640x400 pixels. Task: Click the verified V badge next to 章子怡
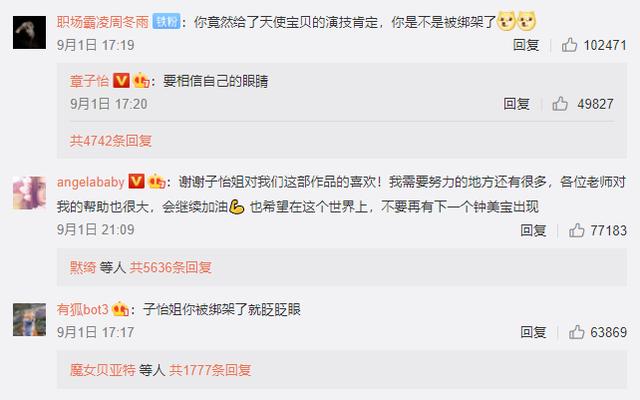(121, 80)
